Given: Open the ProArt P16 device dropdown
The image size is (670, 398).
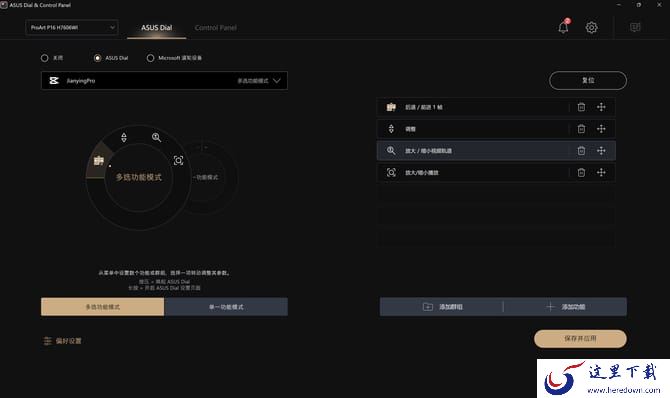Looking at the screenshot, I should tap(72, 27).
